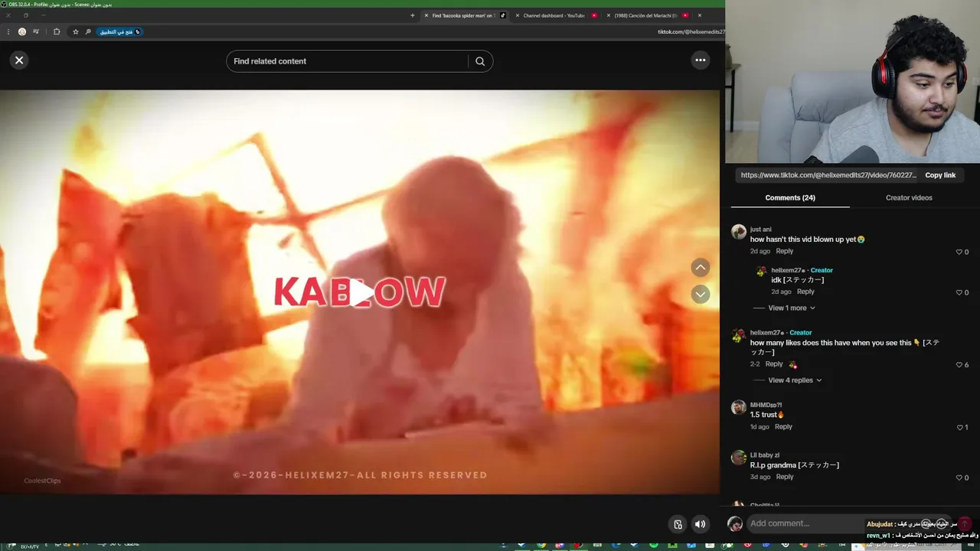Go to previous video with up arrow
980x551 pixels.
(701, 267)
